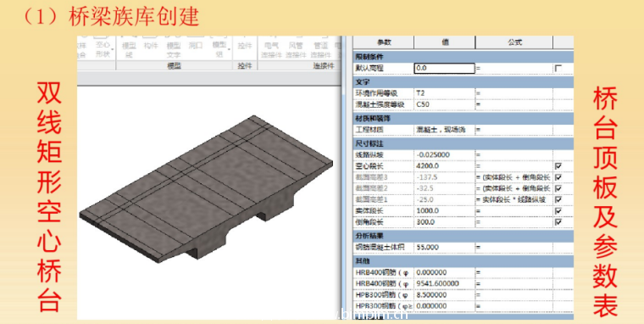
Task: Click the 控件 control tool button
Action: (x=245, y=46)
